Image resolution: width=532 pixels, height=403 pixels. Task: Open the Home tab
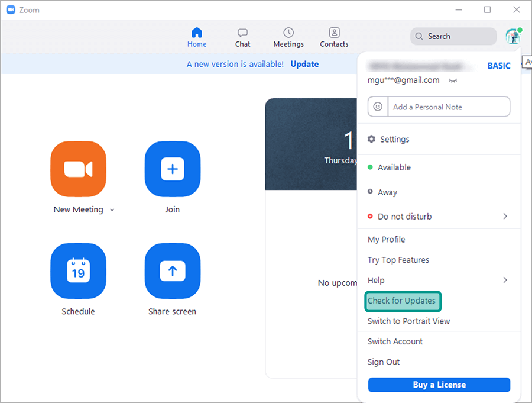197,37
